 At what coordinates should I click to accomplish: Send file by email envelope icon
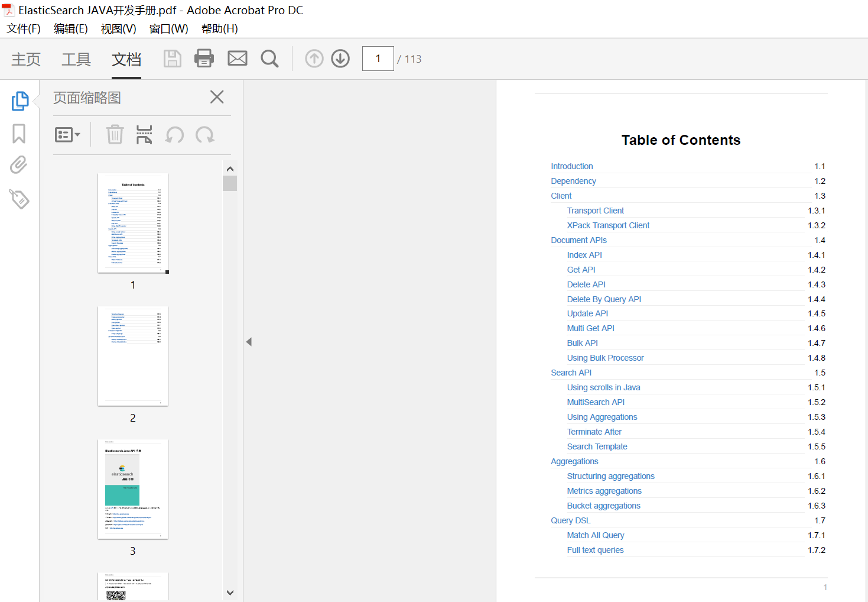coord(238,59)
